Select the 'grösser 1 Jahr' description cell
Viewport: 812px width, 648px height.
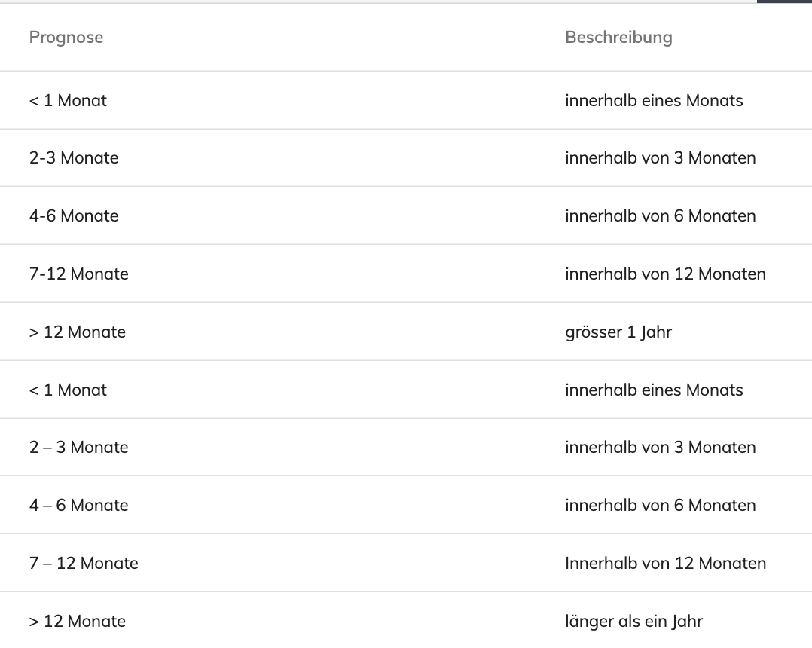point(618,332)
